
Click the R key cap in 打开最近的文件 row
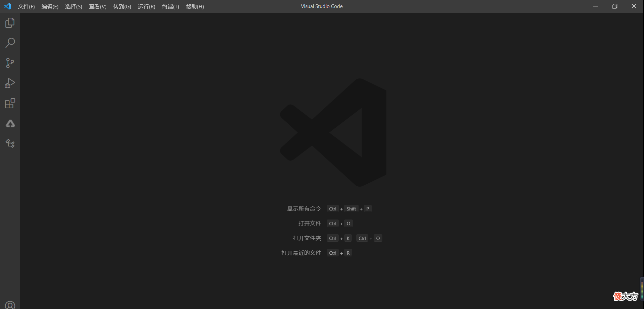tap(348, 253)
